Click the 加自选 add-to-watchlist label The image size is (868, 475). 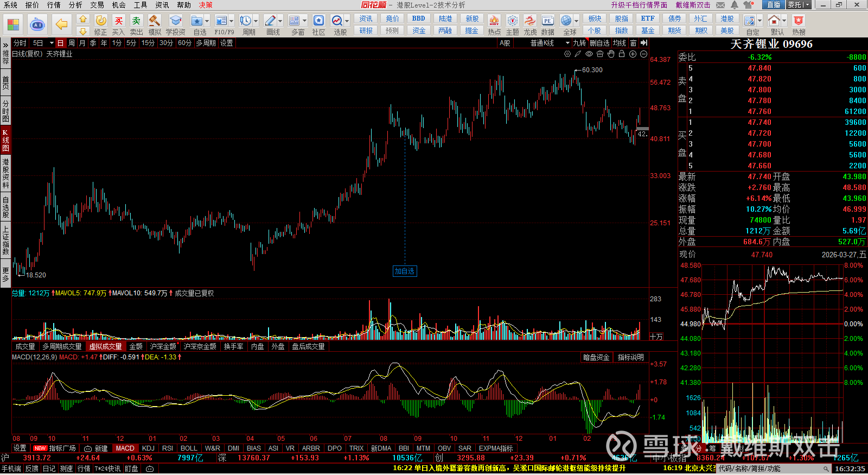[x=405, y=271]
